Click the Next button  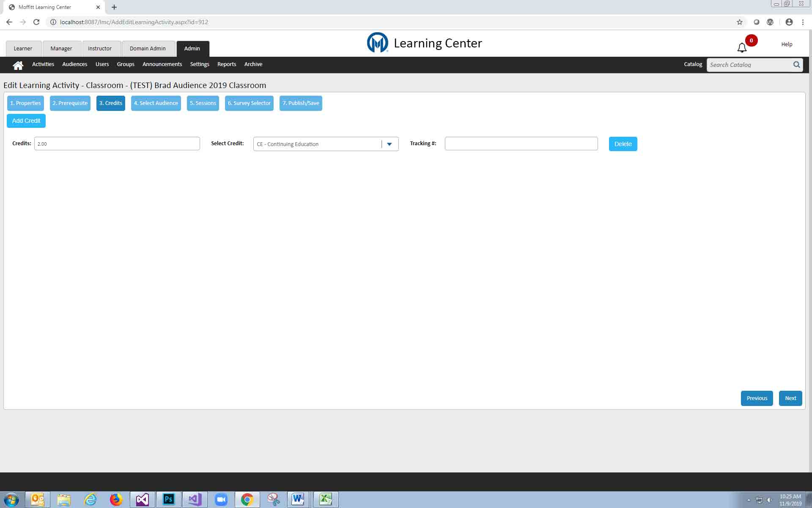pyautogui.click(x=790, y=398)
